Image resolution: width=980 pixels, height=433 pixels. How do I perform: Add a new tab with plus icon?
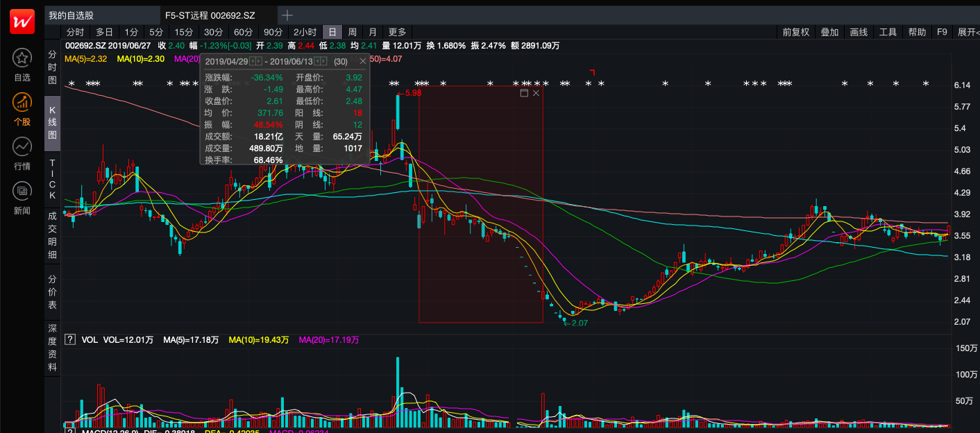[287, 15]
